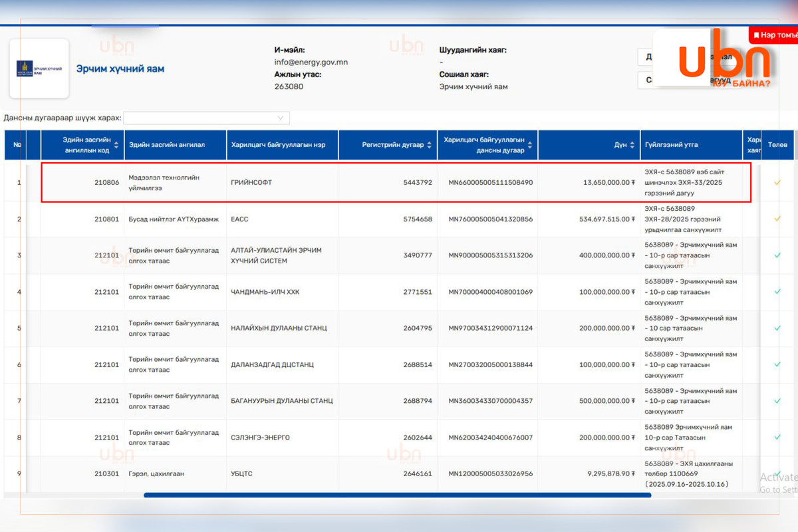Viewport: 798px width, 532px height.
Task: Sort by Эдийн засгийн ангиллын код arrows
Action: (116, 145)
